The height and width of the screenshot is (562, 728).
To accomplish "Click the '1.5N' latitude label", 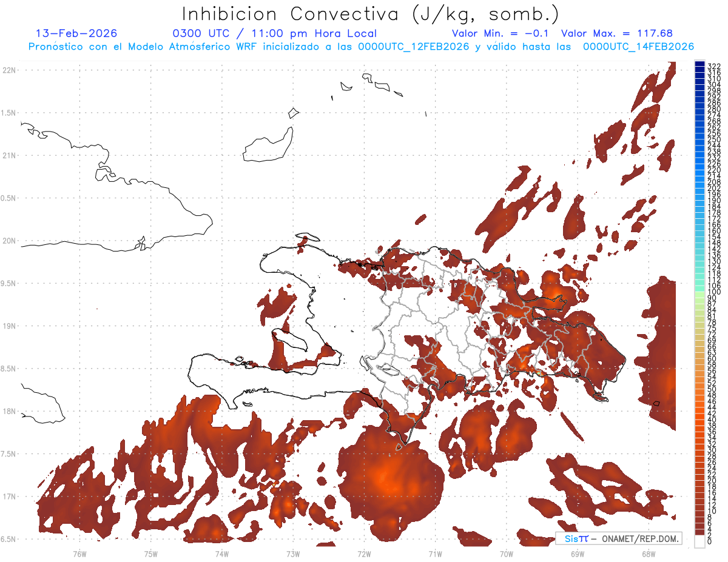I will tap(9, 113).
